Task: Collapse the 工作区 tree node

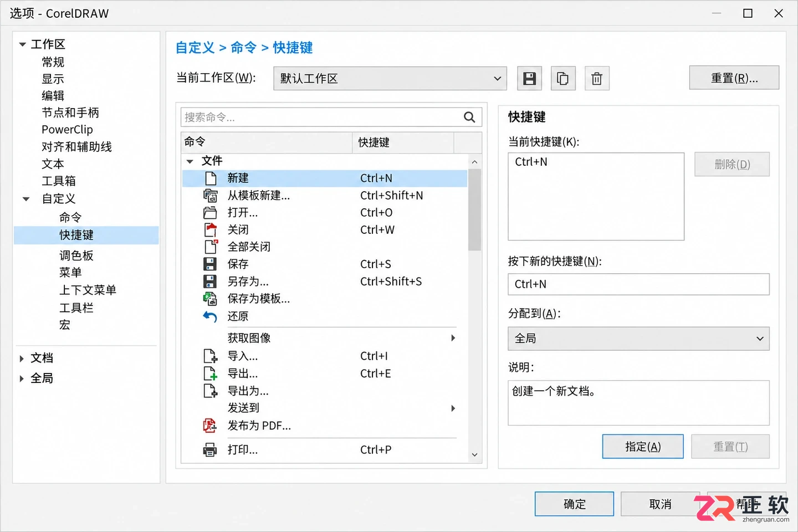Action: pos(23,44)
